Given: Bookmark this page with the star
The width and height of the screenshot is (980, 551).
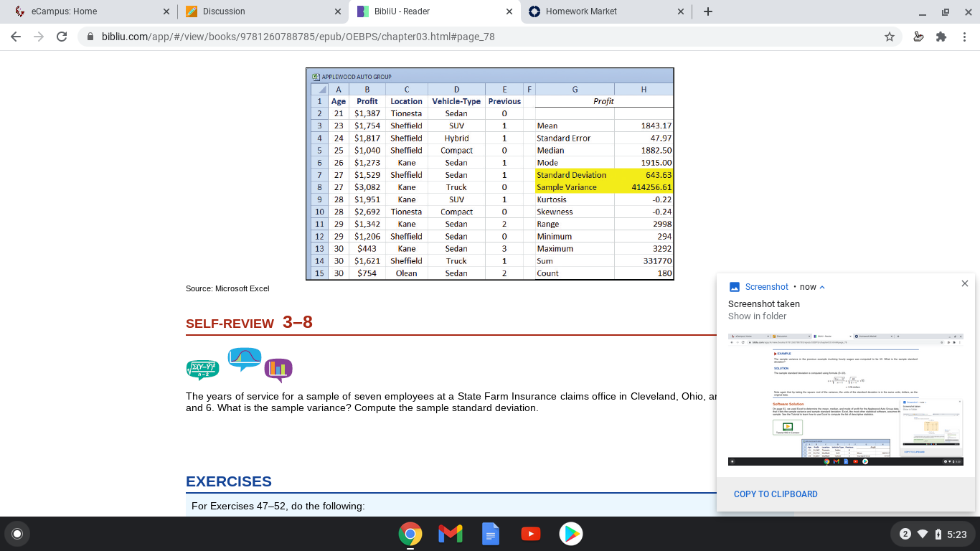Looking at the screenshot, I should tap(890, 37).
